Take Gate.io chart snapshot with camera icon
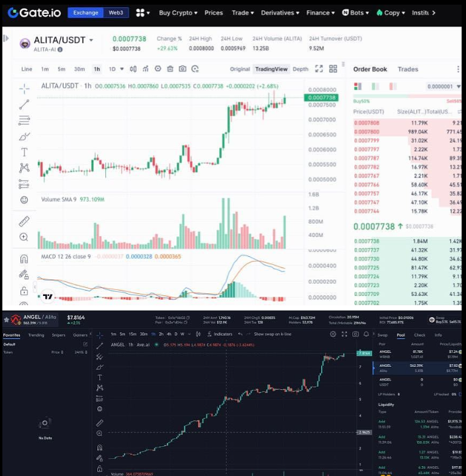Screen dimensions: 466x476 tap(182, 69)
